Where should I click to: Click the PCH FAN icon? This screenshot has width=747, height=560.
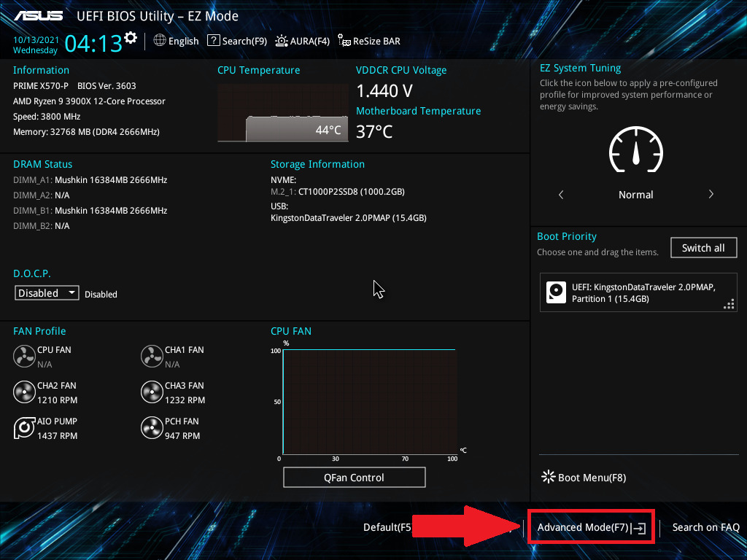click(152, 428)
